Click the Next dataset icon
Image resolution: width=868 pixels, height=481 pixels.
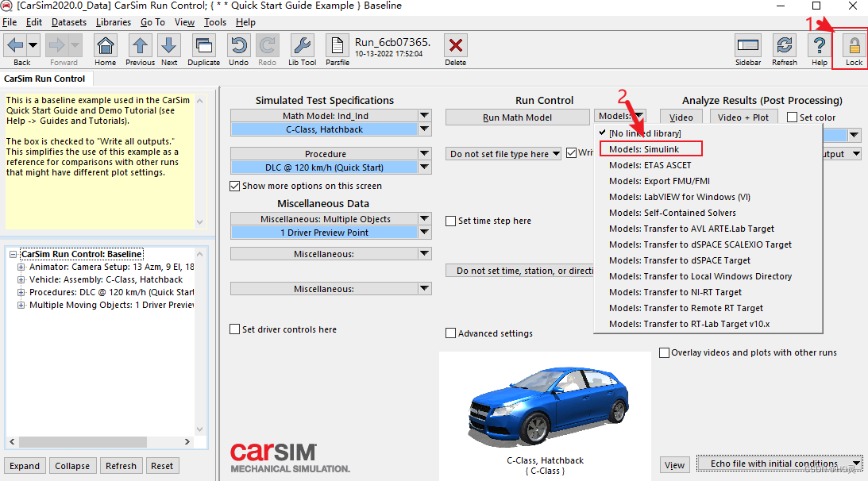pyautogui.click(x=169, y=45)
